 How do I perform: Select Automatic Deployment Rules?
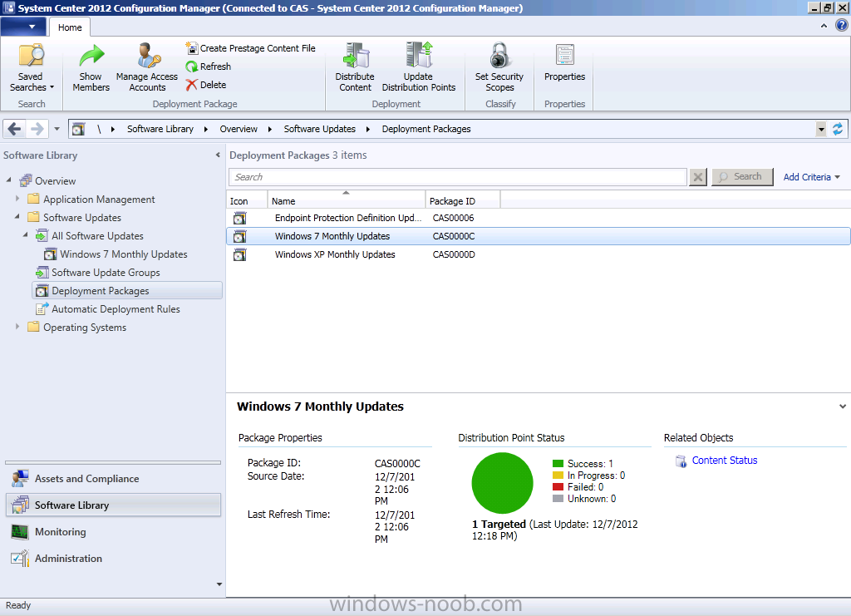coord(108,308)
